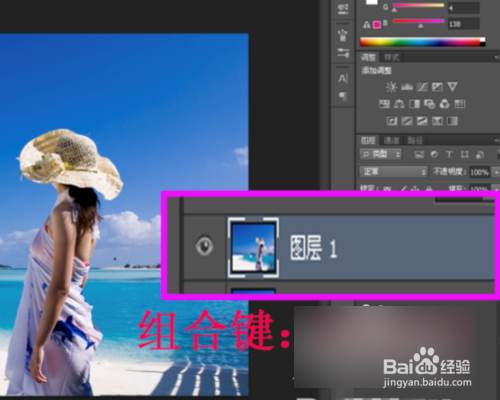
Task: Click the B value field showing 138
Action: 464,24
